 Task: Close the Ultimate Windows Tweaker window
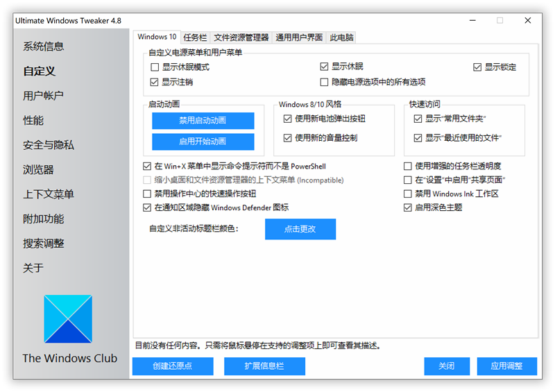tap(528, 21)
